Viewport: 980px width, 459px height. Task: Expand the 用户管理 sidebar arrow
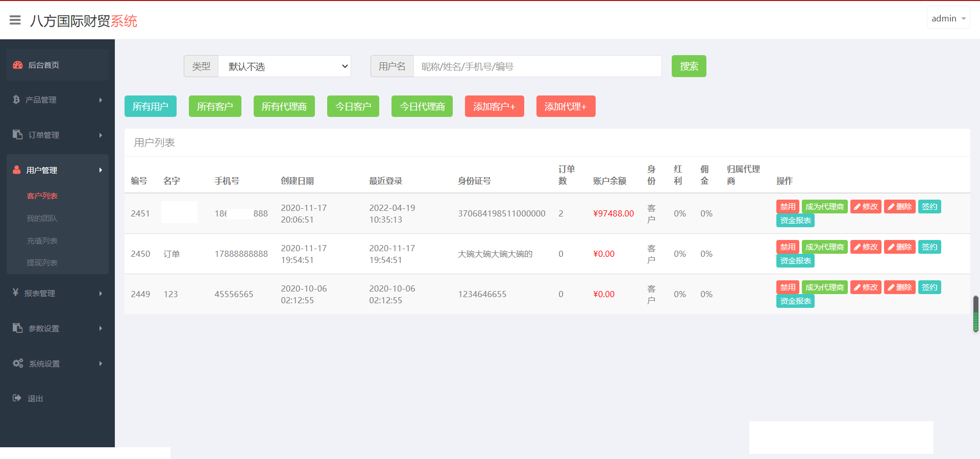101,170
